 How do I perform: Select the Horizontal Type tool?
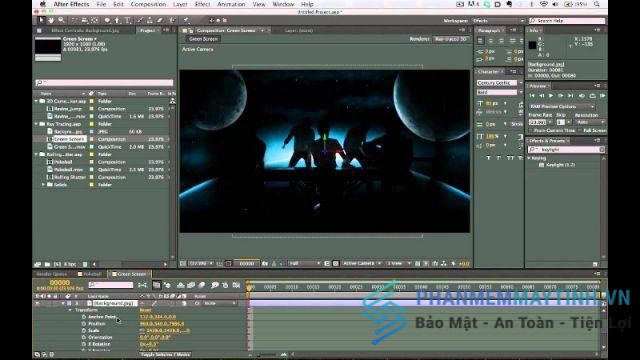click(127, 20)
